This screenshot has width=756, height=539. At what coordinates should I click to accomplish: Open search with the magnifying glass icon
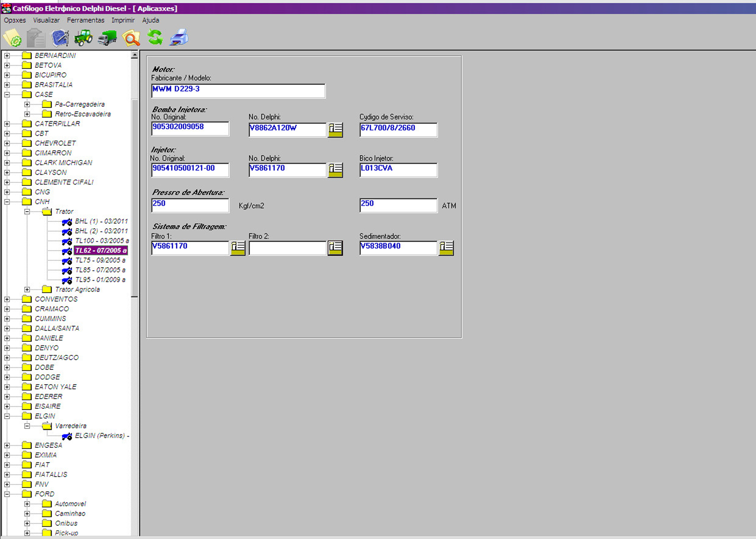point(131,38)
